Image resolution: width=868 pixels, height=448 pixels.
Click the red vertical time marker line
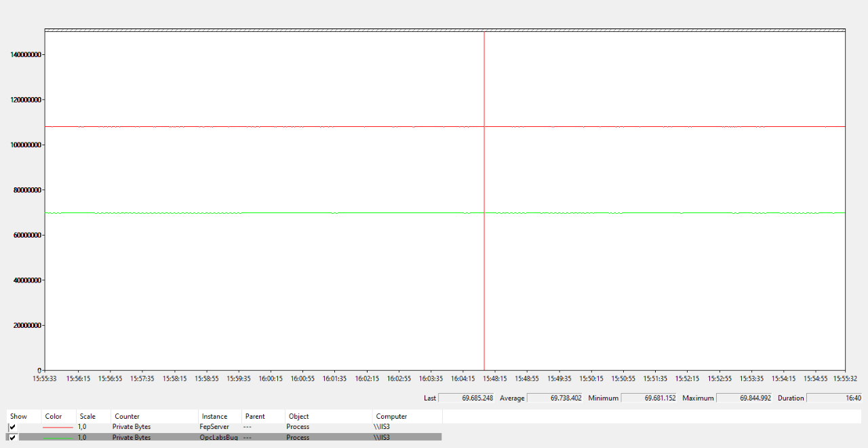484,200
